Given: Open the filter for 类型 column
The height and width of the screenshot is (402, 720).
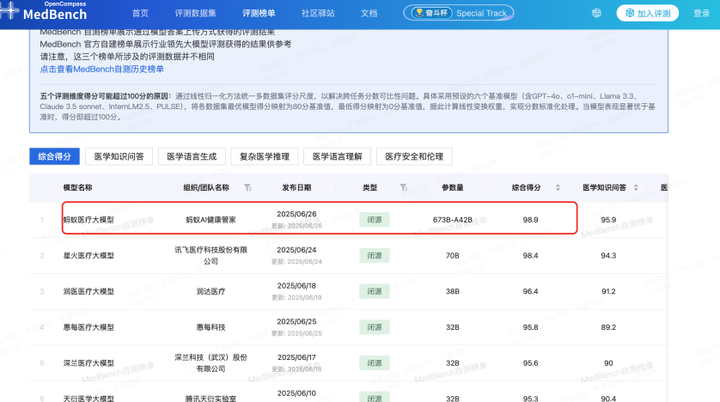Looking at the screenshot, I should (x=404, y=188).
